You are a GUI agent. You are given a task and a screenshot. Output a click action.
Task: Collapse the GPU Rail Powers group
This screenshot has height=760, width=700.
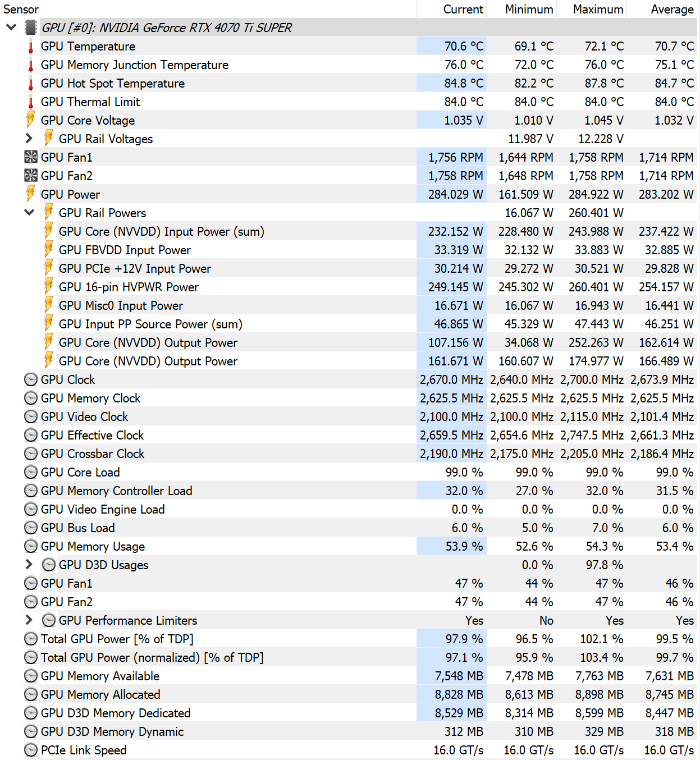tap(29, 212)
